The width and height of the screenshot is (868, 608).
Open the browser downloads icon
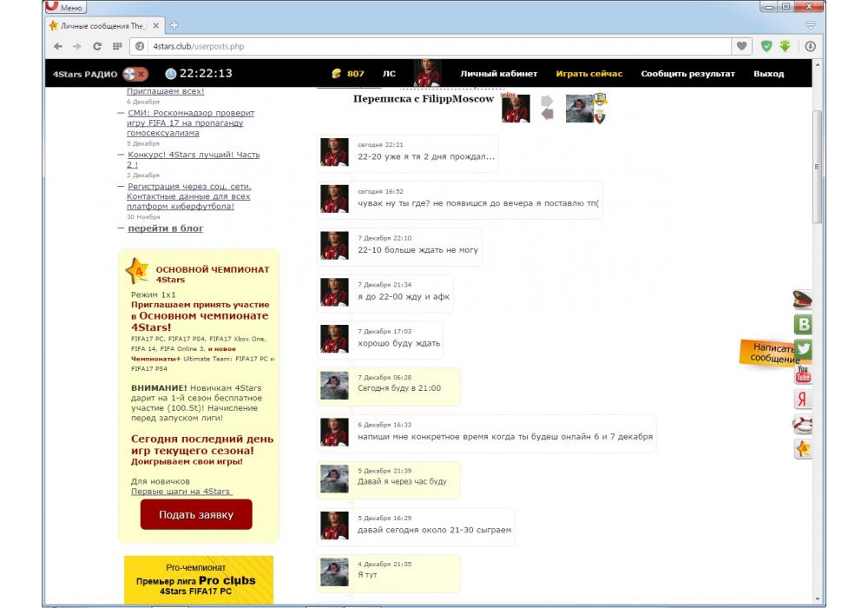click(x=810, y=47)
